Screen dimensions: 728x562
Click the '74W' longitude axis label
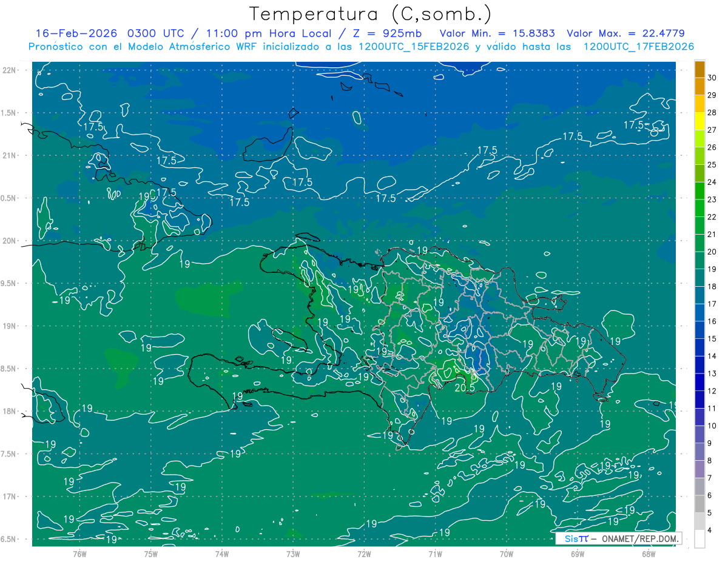pos(222,554)
